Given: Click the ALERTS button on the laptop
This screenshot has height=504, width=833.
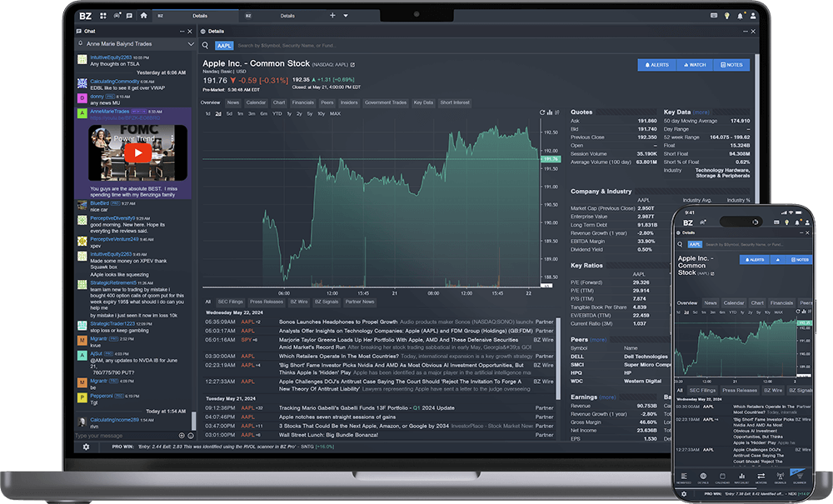Looking at the screenshot, I should pos(657,65).
